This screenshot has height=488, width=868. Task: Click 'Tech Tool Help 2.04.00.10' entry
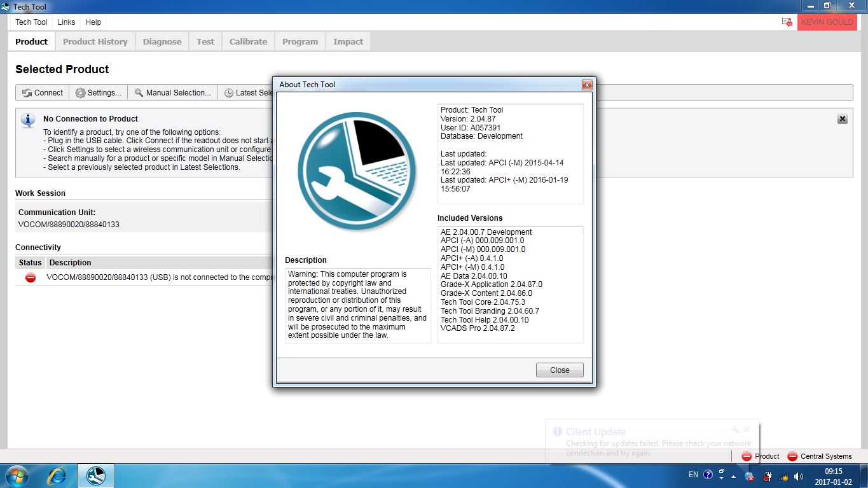(485, 320)
